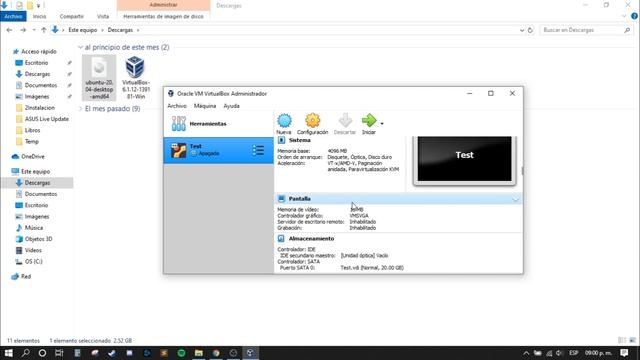Switch to Vista ribbon tab

(103, 16)
